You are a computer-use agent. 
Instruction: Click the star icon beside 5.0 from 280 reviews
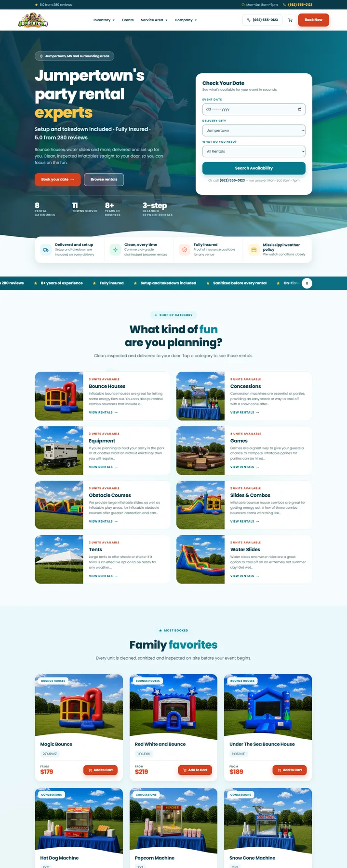[x=36, y=5]
